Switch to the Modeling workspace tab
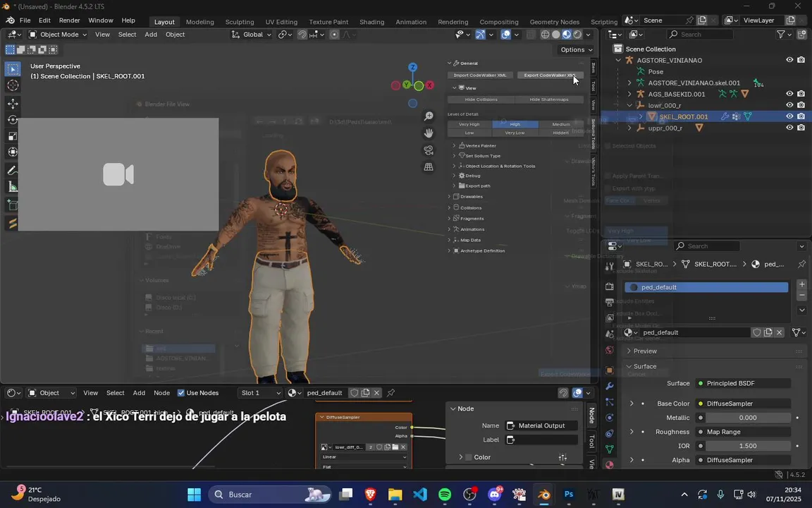 200,22
